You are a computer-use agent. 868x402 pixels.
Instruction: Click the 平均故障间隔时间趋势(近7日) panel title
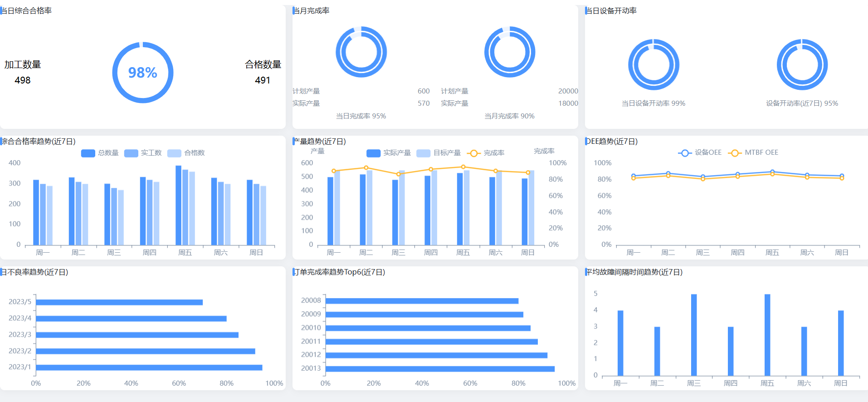(634, 272)
